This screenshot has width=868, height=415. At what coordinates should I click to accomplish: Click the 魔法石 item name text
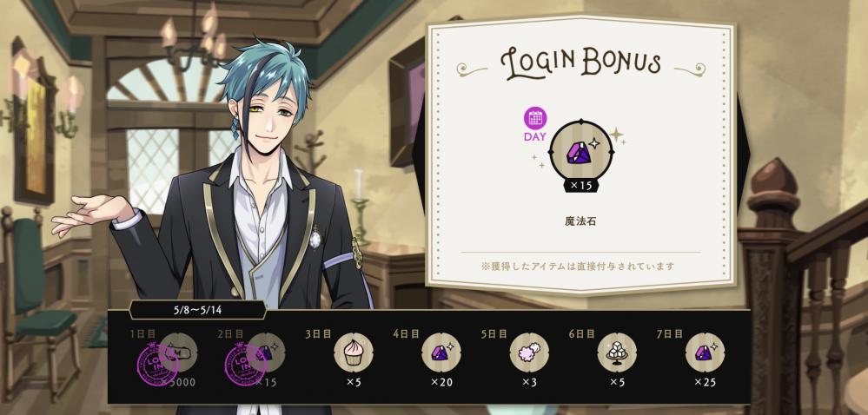[580, 221]
